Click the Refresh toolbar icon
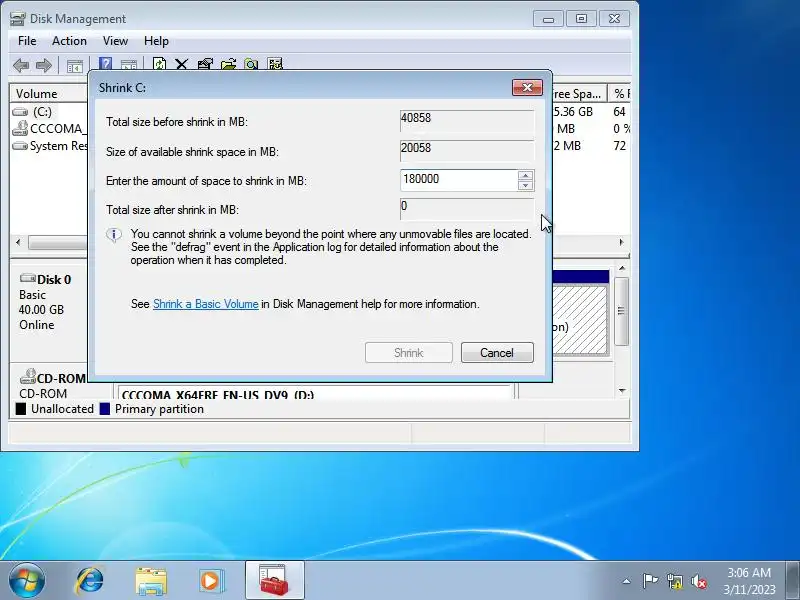 159,64
